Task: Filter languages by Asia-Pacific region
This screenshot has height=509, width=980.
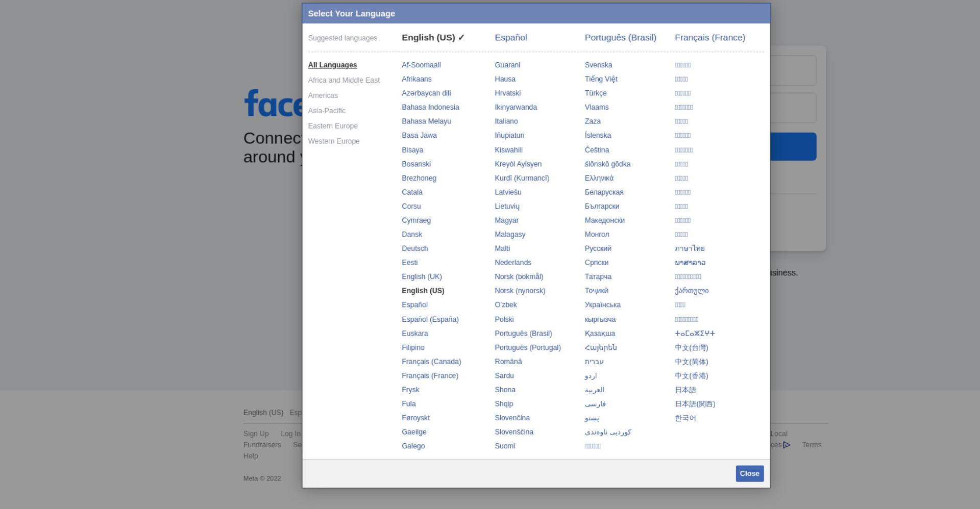Action: point(327,111)
